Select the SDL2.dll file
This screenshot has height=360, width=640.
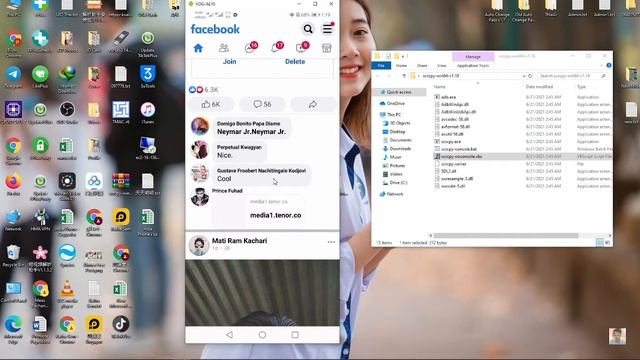pos(448,171)
